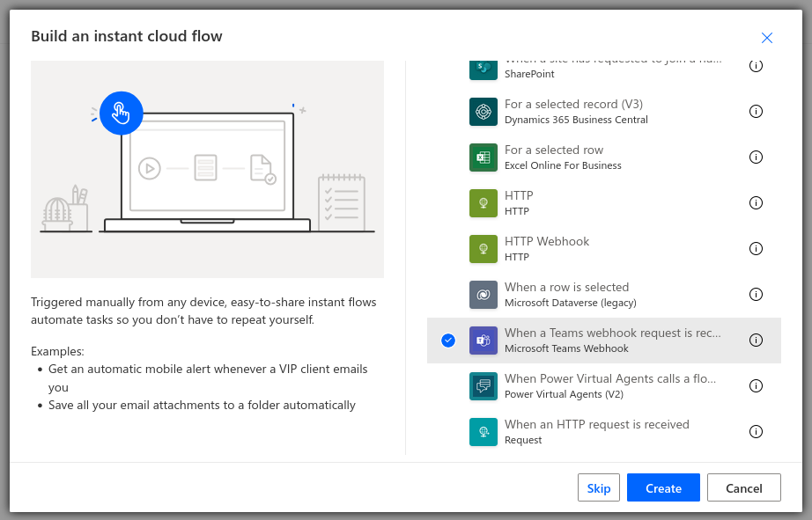Uncheck the selected Teams webhook trigger checkmark
Screen dimensions: 812x520
pyautogui.click(x=448, y=341)
